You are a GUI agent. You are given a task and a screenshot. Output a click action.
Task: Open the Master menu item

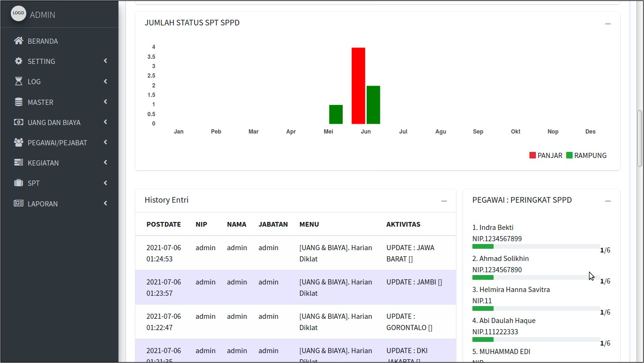[59, 102]
